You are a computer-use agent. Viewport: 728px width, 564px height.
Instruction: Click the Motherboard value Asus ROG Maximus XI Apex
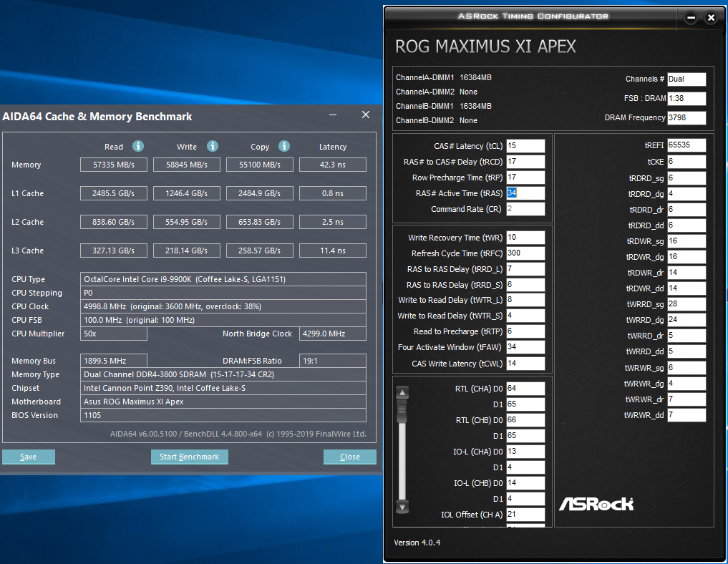pos(223,402)
